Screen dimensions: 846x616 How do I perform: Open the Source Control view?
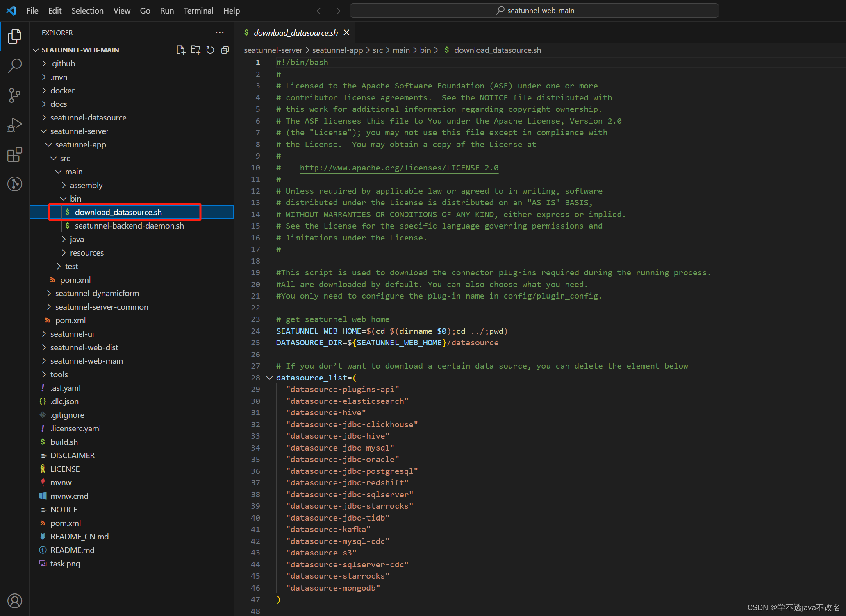(15, 95)
